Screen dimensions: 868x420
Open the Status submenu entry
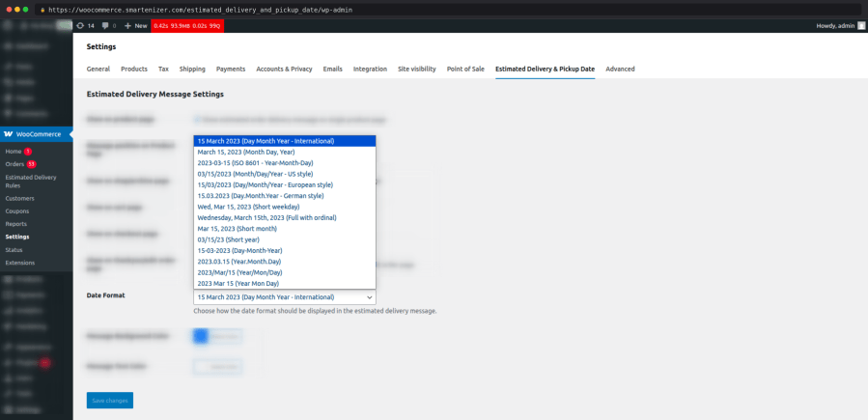tap(14, 250)
